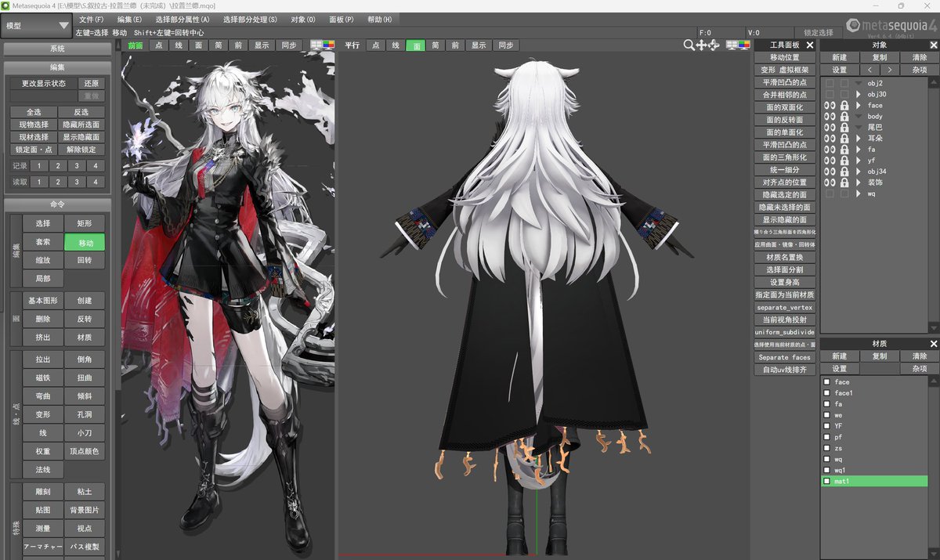Click the 全选 select all button

(x=33, y=112)
